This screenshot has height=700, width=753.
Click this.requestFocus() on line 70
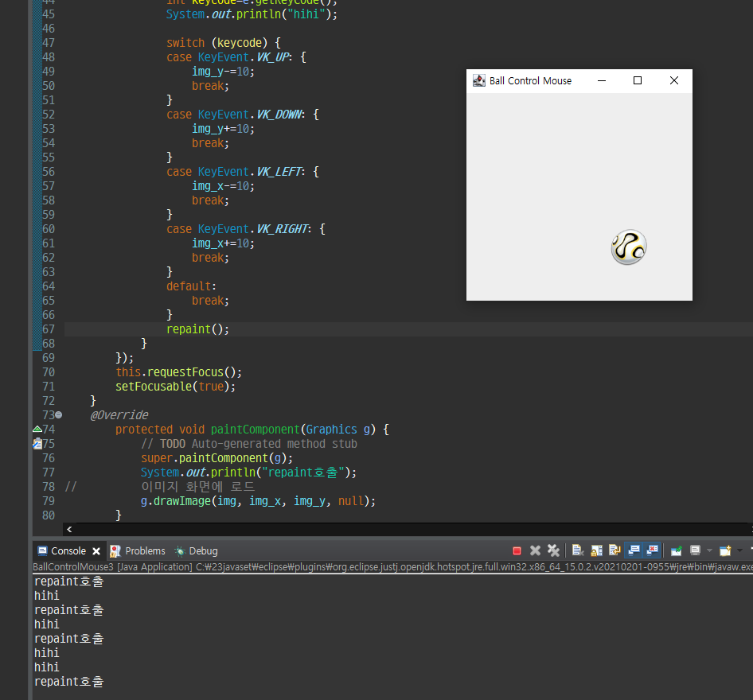[x=178, y=371]
